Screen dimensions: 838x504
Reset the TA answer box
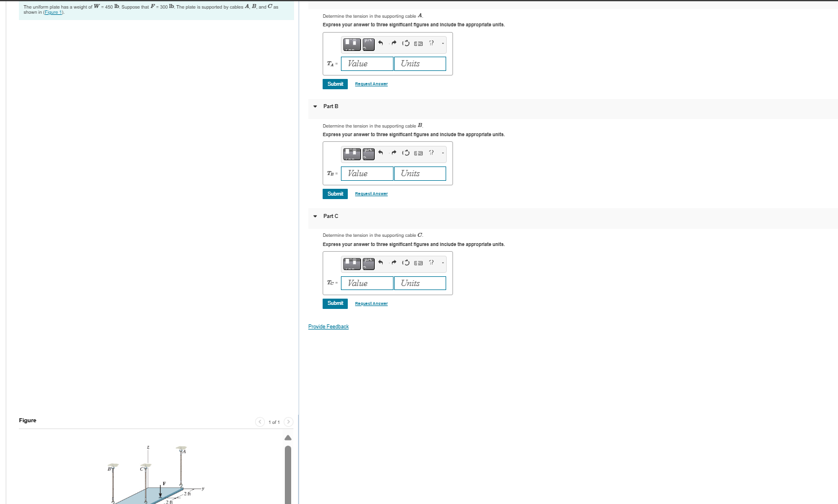pos(406,43)
